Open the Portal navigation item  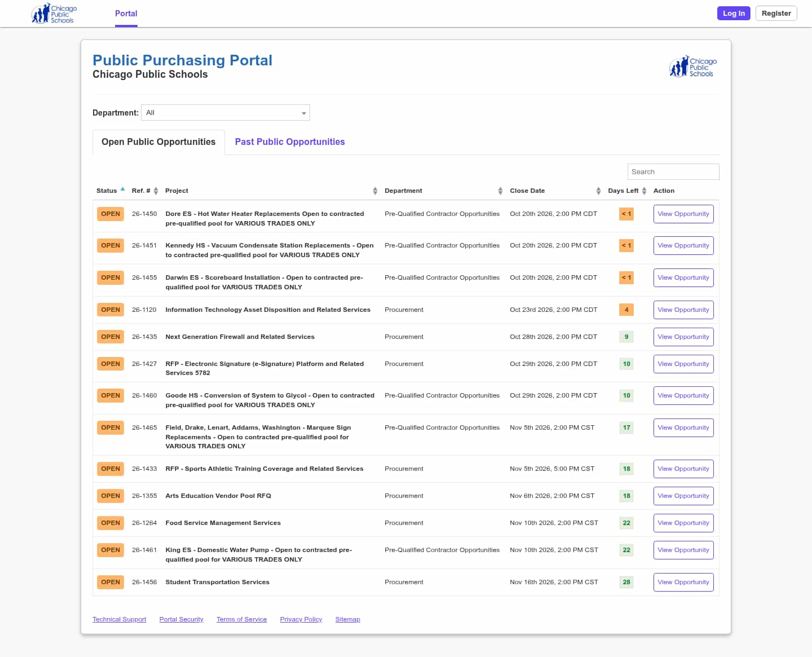[x=126, y=14]
